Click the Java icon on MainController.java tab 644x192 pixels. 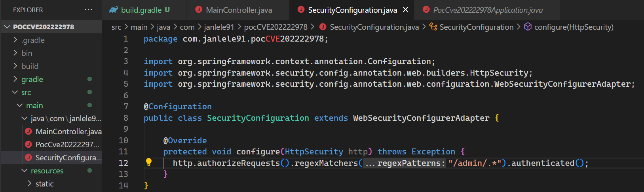(x=199, y=10)
